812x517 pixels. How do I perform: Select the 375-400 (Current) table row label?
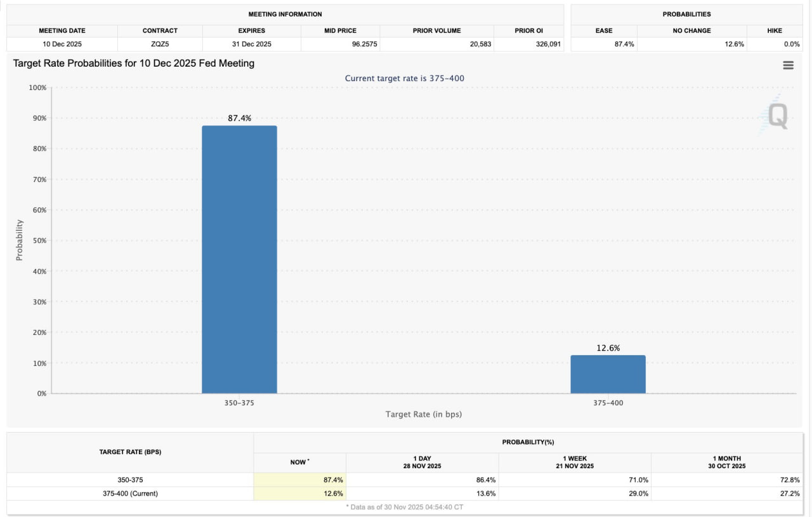point(129,494)
